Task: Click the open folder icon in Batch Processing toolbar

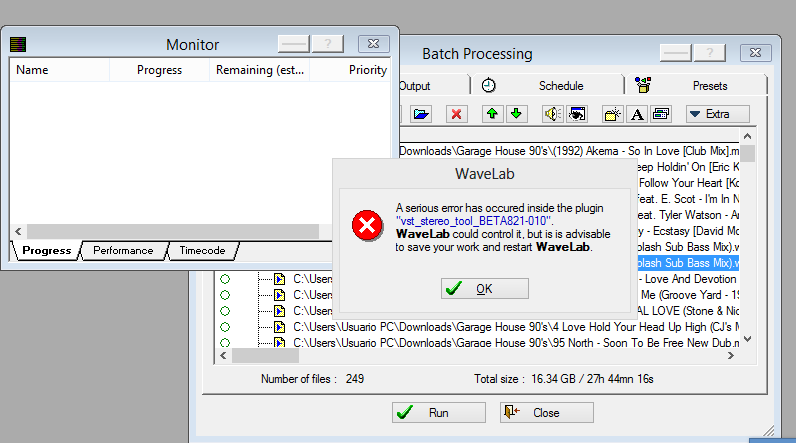Action: (421, 114)
